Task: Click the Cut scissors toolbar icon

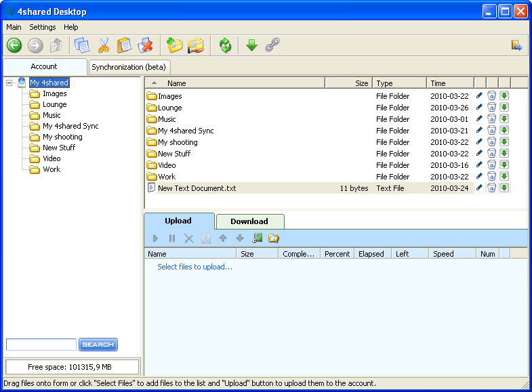Action: point(104,45)
